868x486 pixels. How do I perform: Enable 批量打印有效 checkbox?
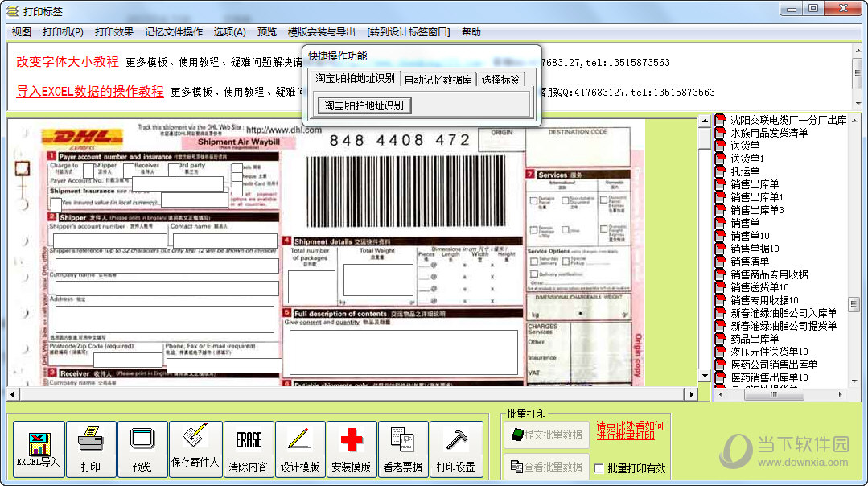(x=599, y=469)
